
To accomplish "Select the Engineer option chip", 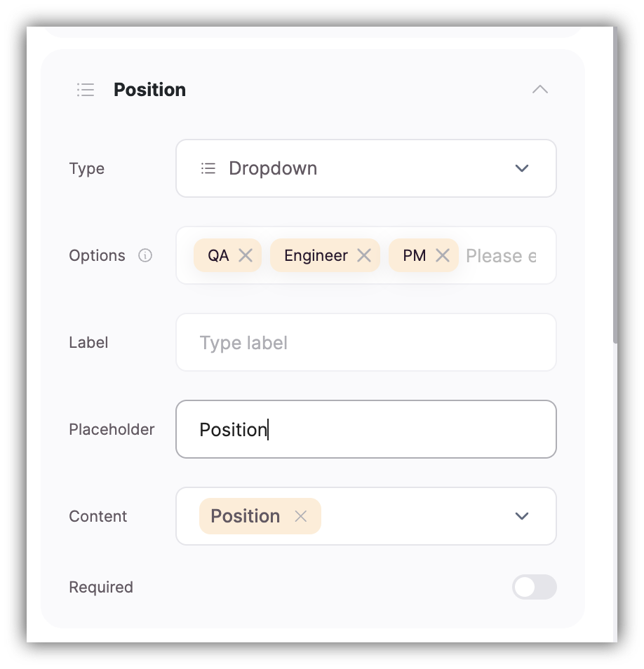I will coord(315,255).
